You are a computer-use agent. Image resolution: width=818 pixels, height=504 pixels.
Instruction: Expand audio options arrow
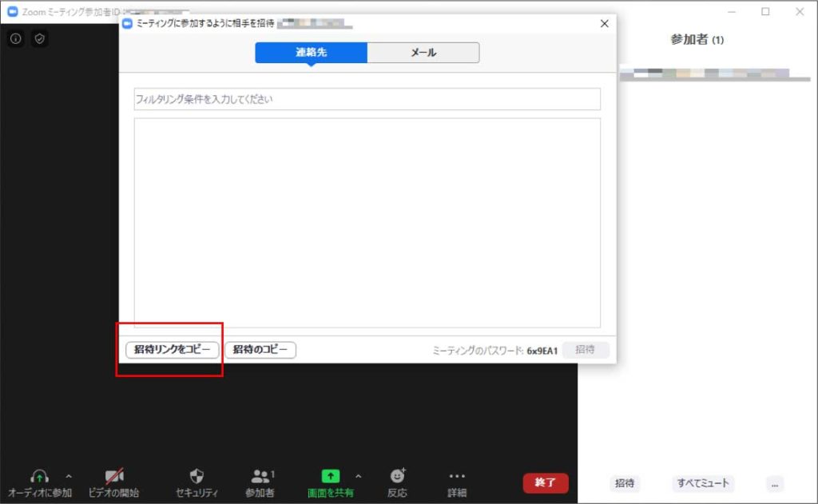69,477
